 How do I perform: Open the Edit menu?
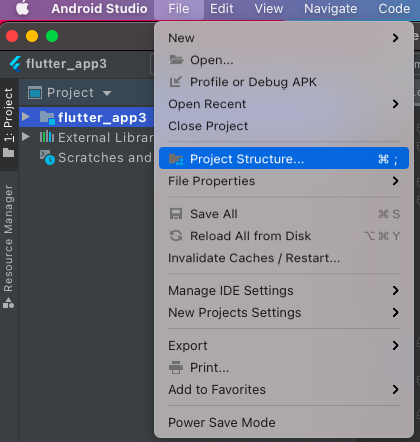(x=221, y=9)
